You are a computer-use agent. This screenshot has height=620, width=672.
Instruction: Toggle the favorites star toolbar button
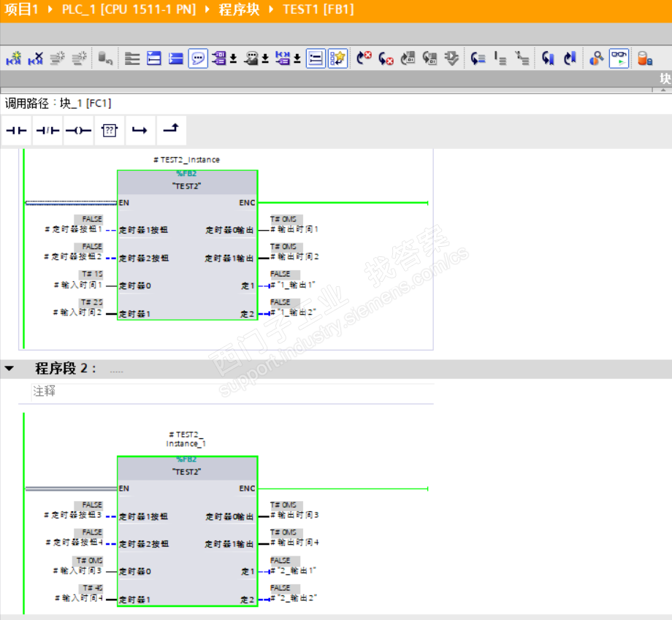coord(337,58)
